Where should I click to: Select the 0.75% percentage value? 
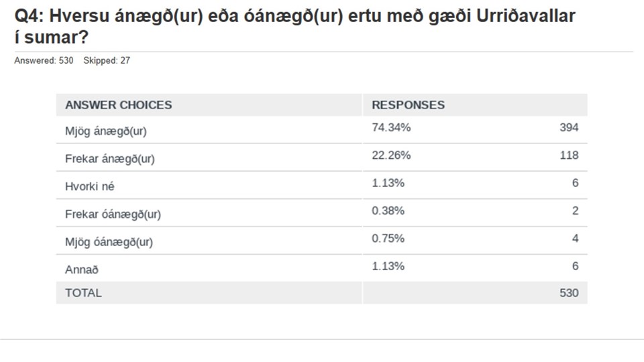click(x=388, y=239)
